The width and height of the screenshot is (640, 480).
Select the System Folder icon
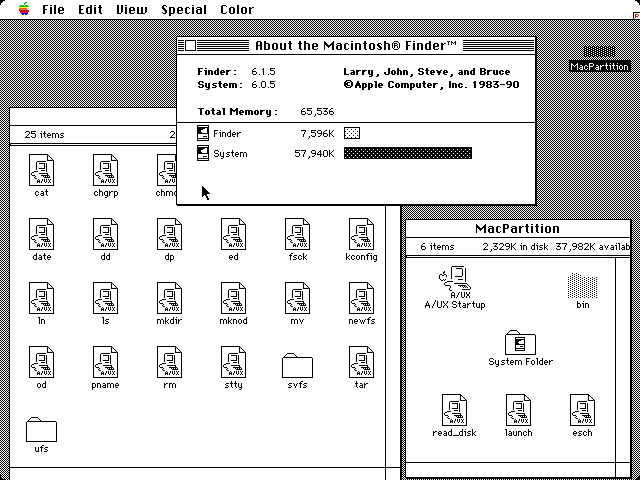(520, 343)
